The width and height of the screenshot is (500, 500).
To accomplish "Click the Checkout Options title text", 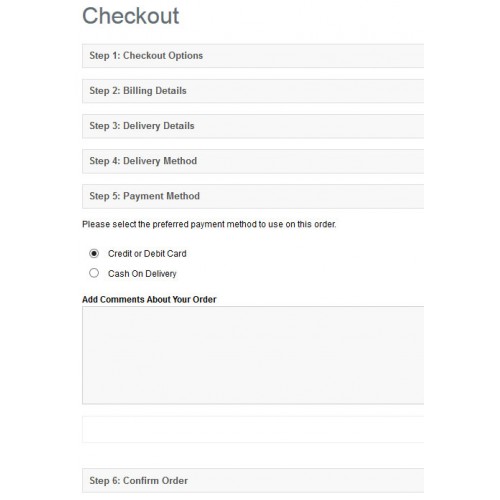I will (x=163, y=56).
